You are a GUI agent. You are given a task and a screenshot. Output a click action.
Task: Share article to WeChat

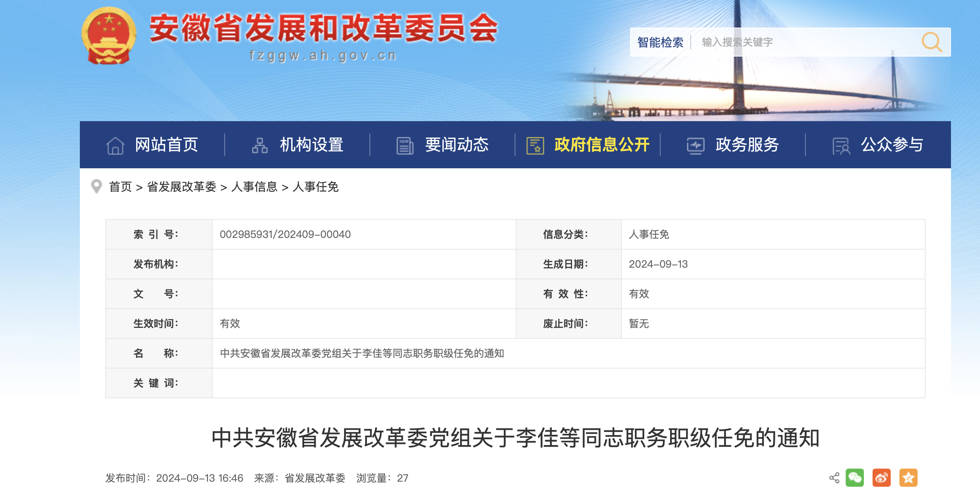click(x=855, y=478)
